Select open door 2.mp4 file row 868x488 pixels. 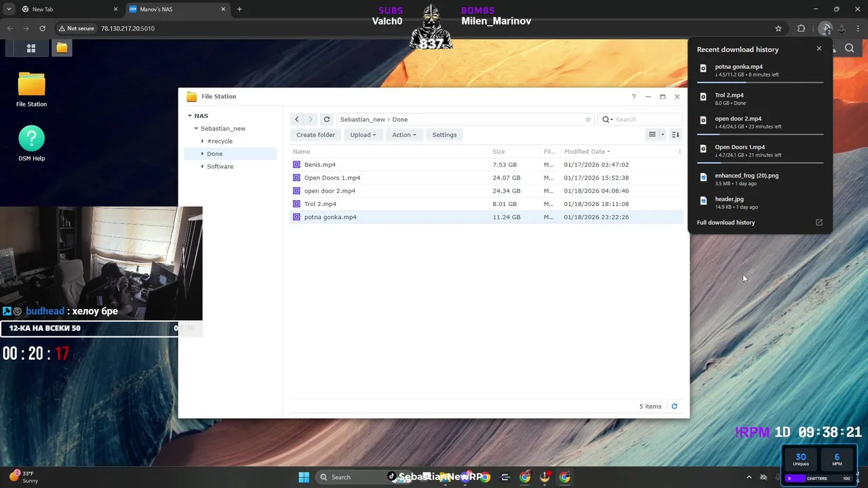point(486,190)
